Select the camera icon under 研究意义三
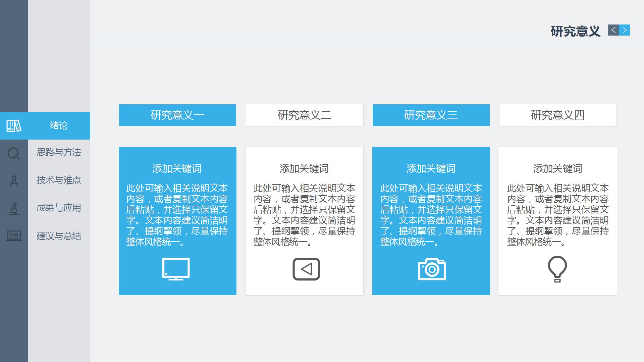This screenshot has height=362, width=644. [x=431, y=268]
